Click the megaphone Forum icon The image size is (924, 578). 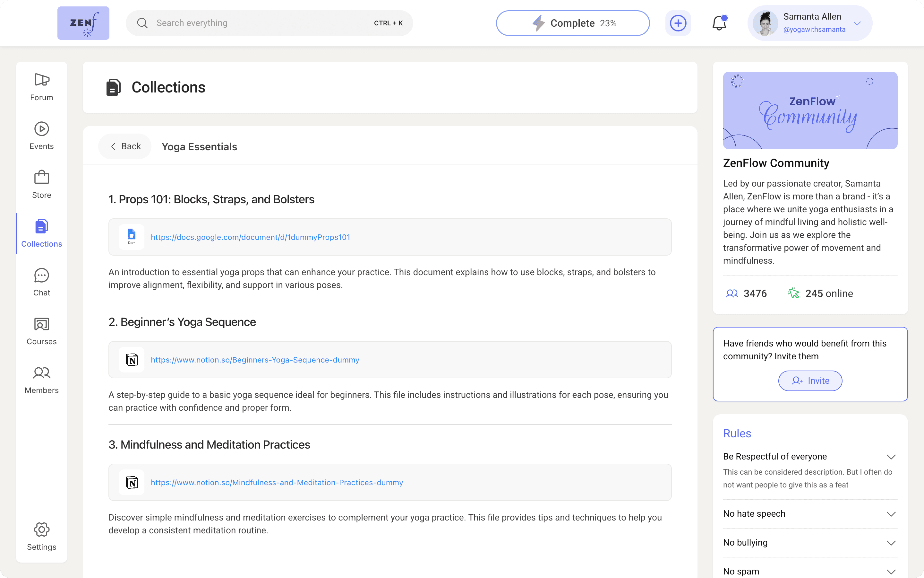coord(42,80)
